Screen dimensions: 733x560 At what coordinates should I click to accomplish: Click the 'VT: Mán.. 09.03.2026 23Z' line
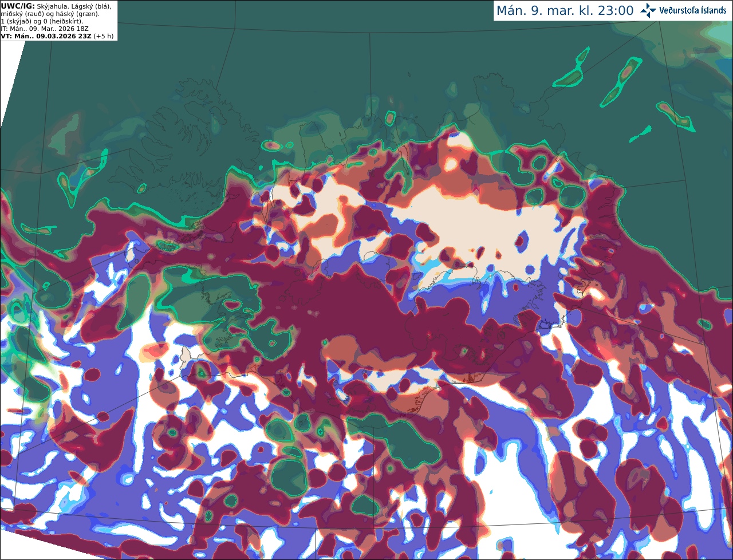(46, 36)
